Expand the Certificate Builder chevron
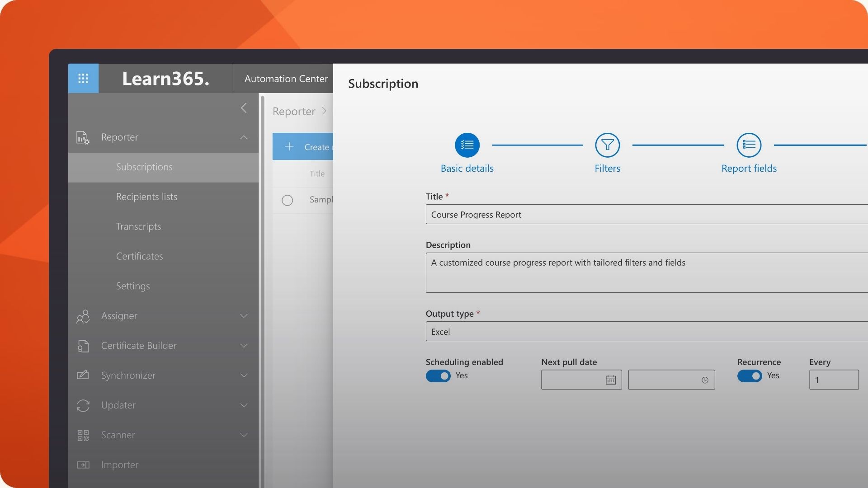Screen dimensions: 868x488 244,346
